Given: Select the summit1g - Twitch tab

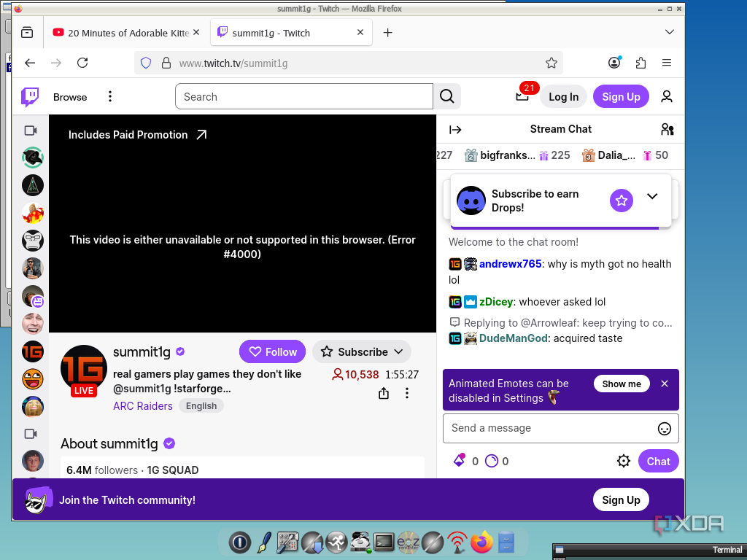Looking at the screenshot, I should (x=290, y=33).
